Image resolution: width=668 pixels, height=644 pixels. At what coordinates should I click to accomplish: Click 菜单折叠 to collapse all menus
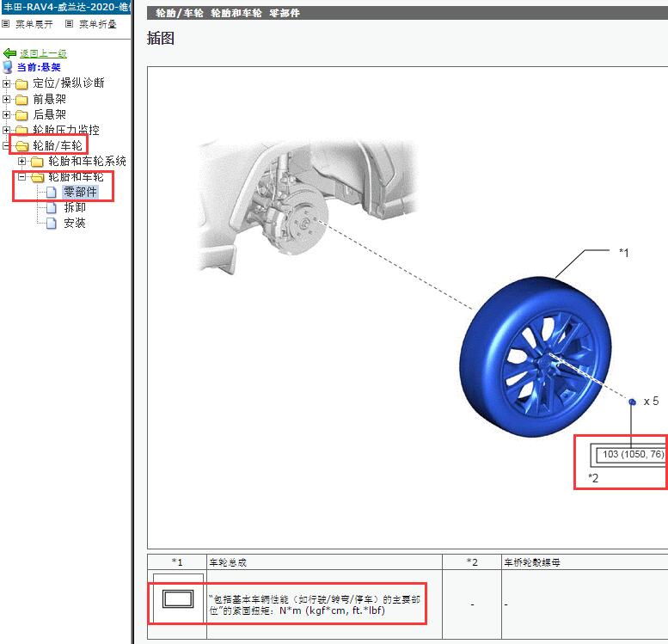click(97, 24)
